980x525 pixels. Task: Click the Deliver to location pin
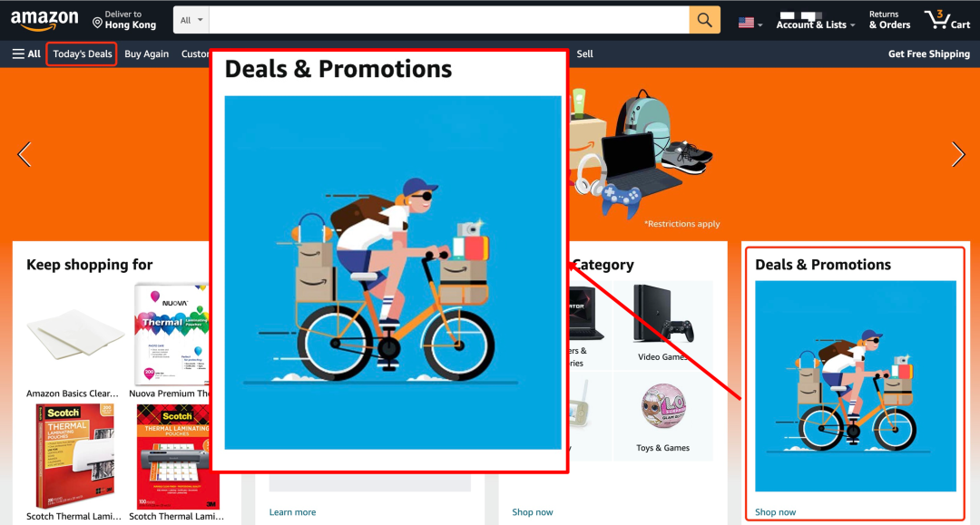coord(97,23)
